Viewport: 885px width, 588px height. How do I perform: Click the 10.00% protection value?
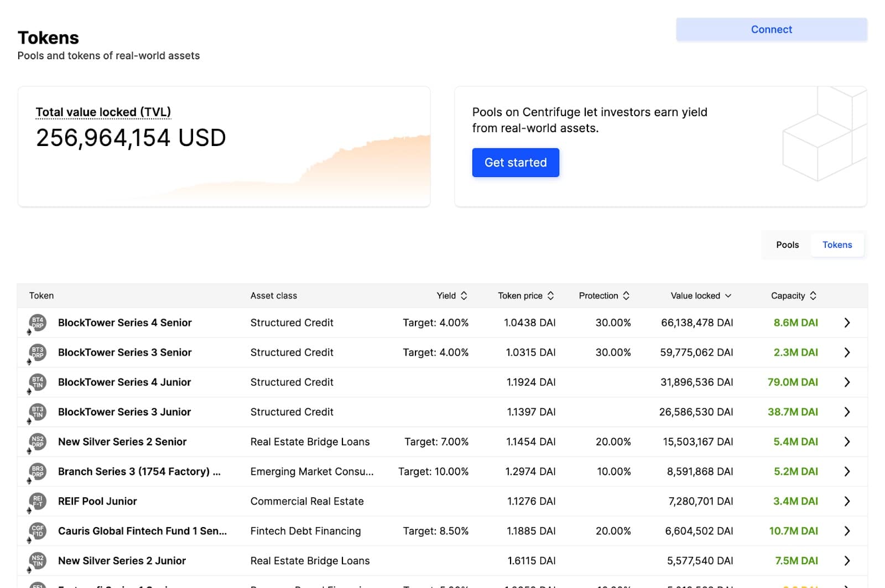614,472
